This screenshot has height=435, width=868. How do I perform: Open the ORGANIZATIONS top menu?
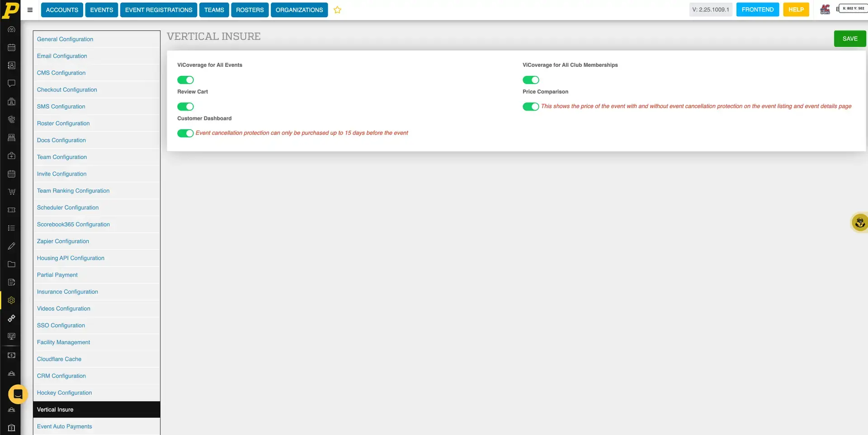[x=299, y=10]
